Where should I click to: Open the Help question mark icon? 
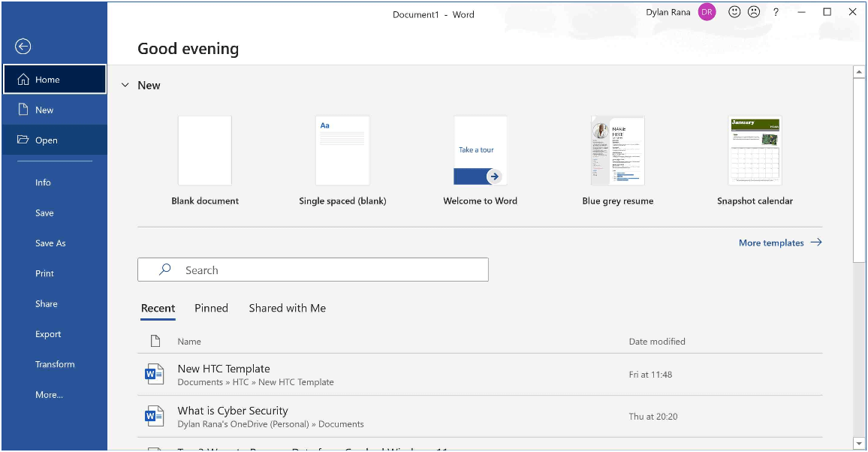click(776, 12)
